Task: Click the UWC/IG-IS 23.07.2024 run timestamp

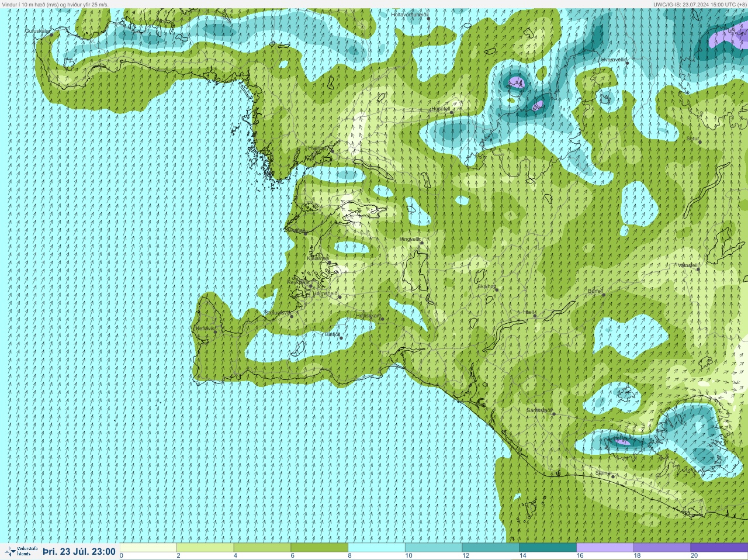Action: click(699, 4)
